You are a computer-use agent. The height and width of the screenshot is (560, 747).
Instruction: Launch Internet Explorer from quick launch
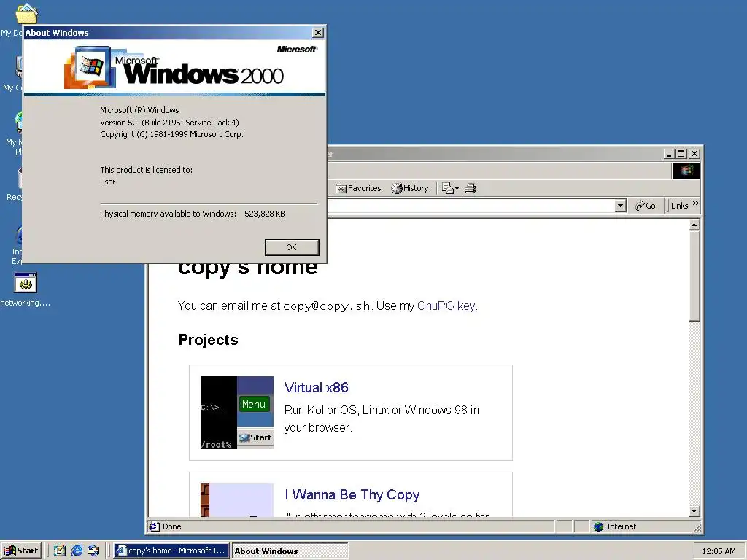(76, 551)
